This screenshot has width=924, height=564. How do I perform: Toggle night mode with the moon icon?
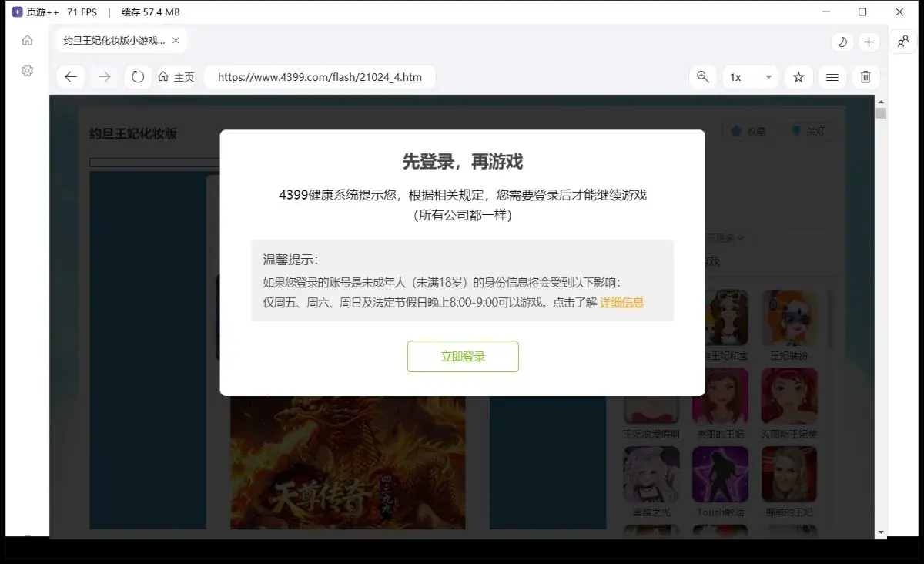click(842, 42)
